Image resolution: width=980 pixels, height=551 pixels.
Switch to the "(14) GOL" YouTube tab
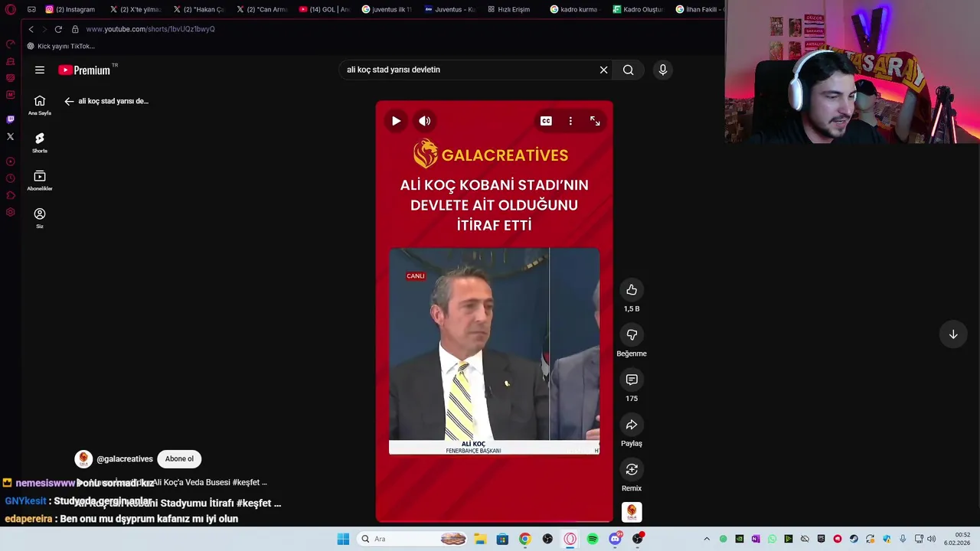(325, 9)
